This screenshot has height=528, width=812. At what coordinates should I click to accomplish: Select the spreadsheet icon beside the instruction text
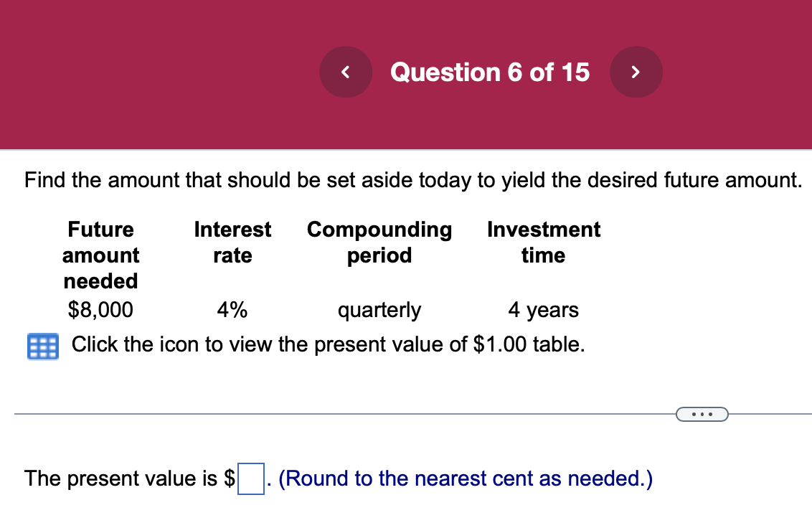(x=42, y=346)
